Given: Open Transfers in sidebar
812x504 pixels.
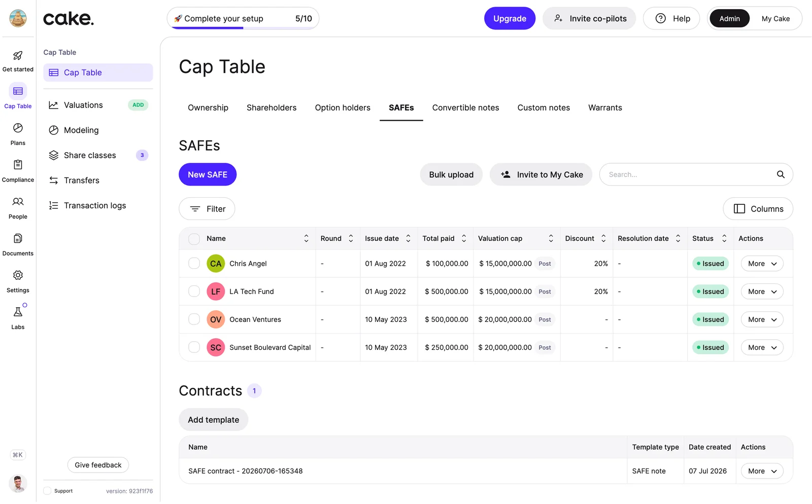Looking at the screenshot, I should [98, 181].
